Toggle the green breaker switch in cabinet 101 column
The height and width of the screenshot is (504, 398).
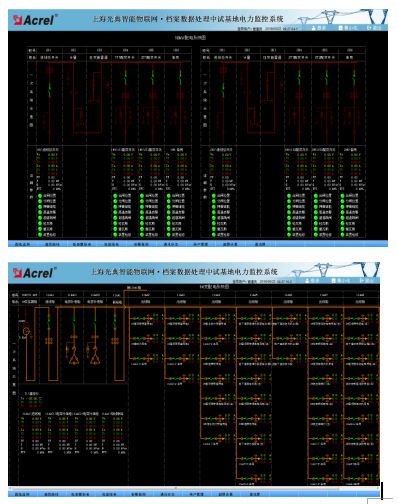click(49, 89)
